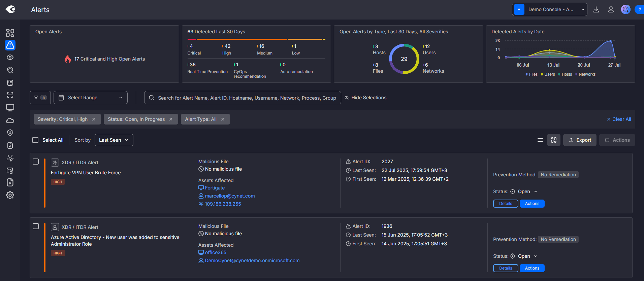Open the network nodes icon in the sidebar
This screenshot has width=644, height=281.
10,158
